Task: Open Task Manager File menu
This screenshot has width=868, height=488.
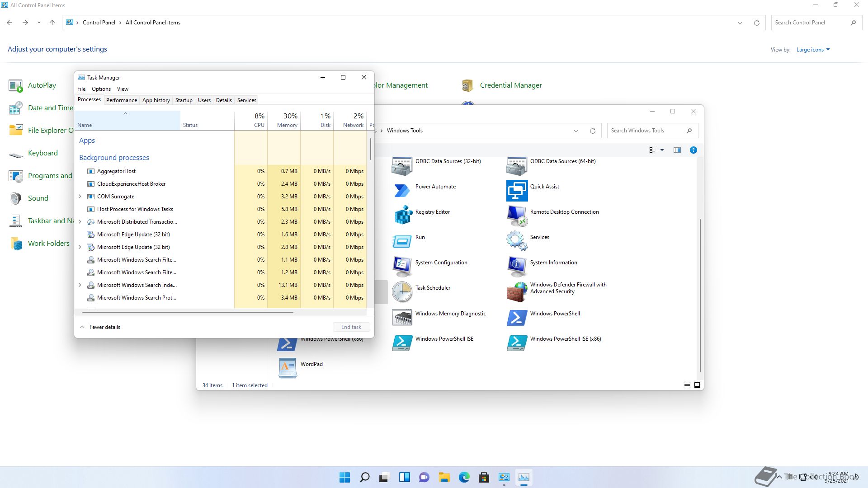Action: (81, 89)
